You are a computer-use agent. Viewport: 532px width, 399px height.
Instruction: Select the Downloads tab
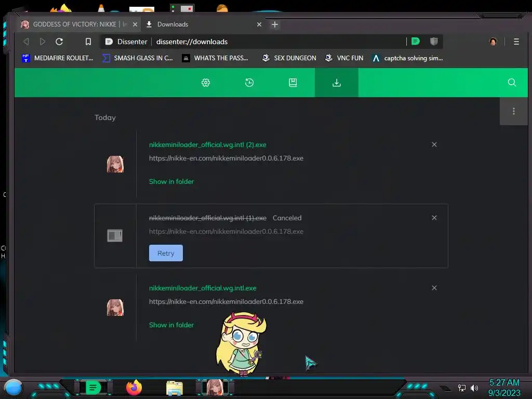(204, 24)
